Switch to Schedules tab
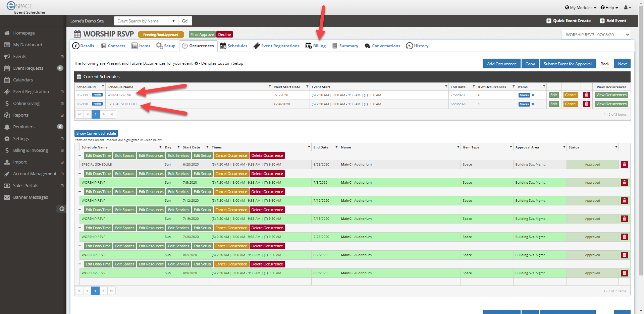The image size is (644, 314). tap(234, 46)
